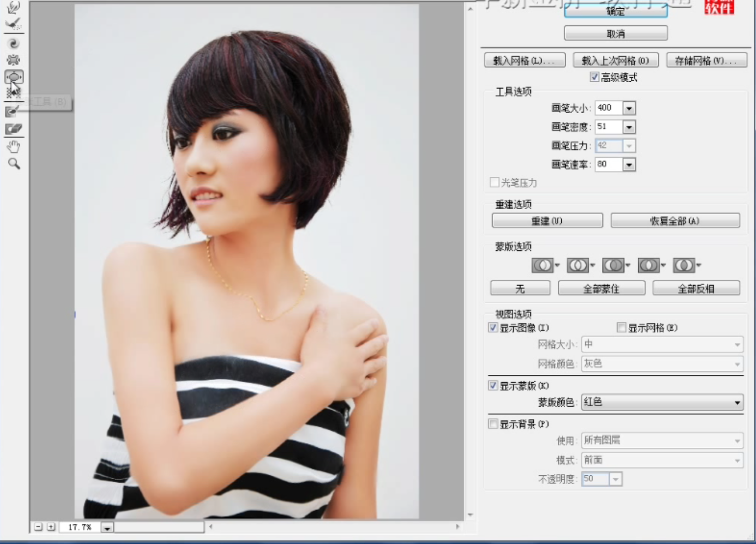Click the zoom in plus button
The width and height of the screenshot is (756, 544).
pos(51,527)
